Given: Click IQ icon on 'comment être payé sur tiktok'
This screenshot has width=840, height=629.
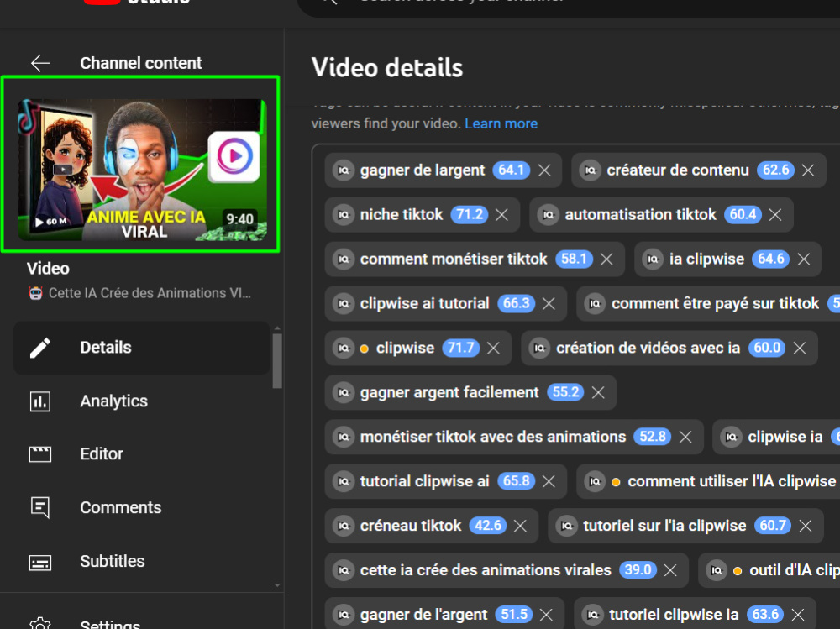Looking at the screenshot, I should 595,304.
